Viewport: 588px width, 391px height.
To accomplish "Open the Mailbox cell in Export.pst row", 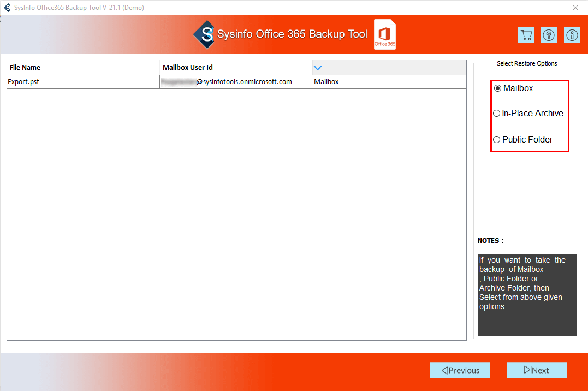I will [389, 82].
